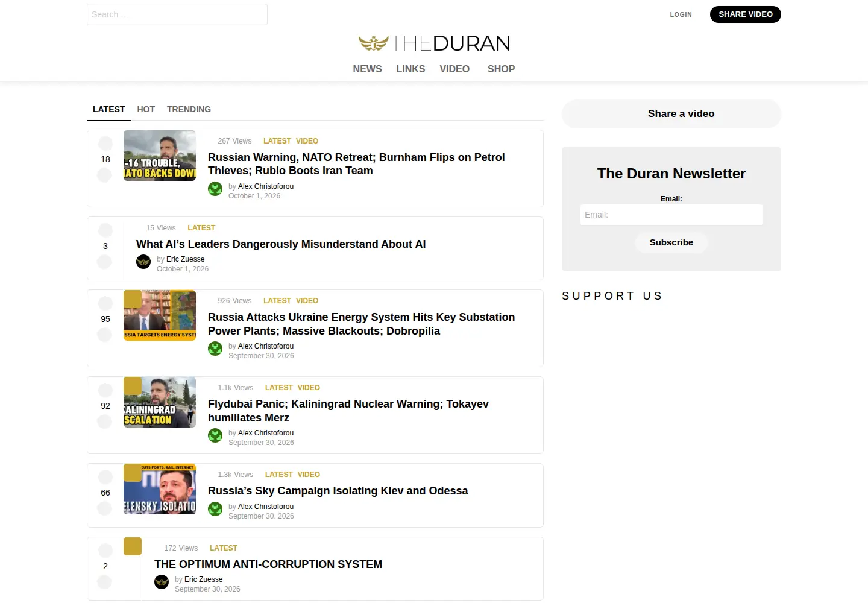
Task: Focus the newsletter Email field
Action: coord(671,215)
